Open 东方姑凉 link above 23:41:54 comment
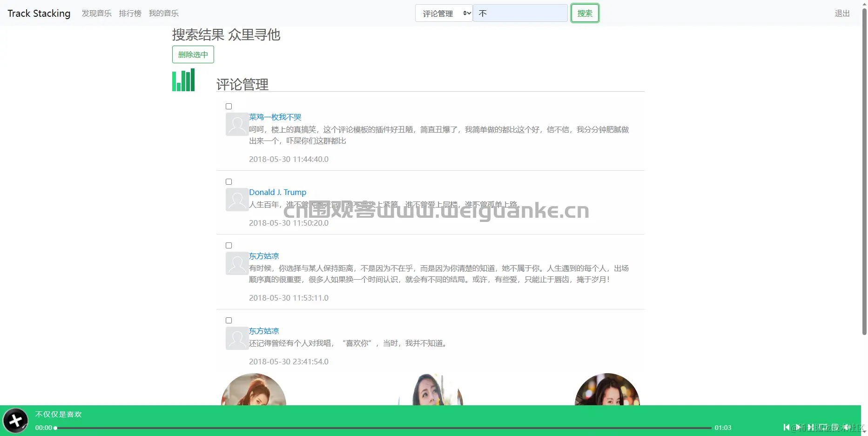 click(x=264, y=331)
